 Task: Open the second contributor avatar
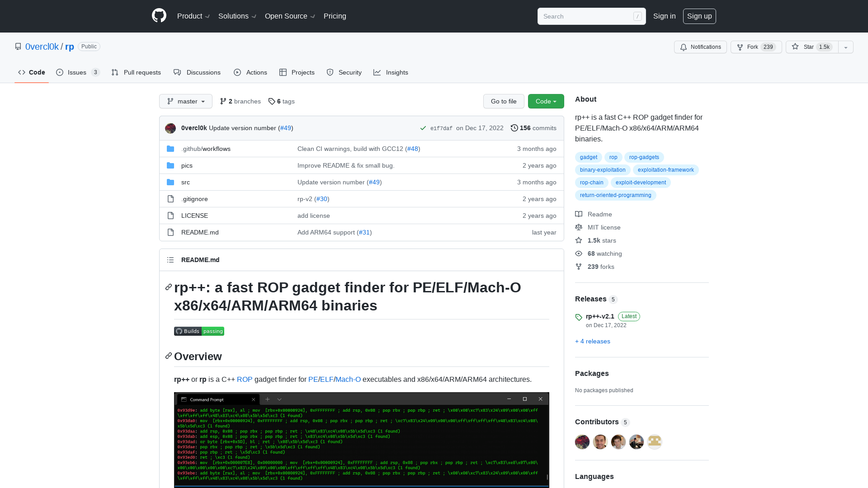(600, 441)
